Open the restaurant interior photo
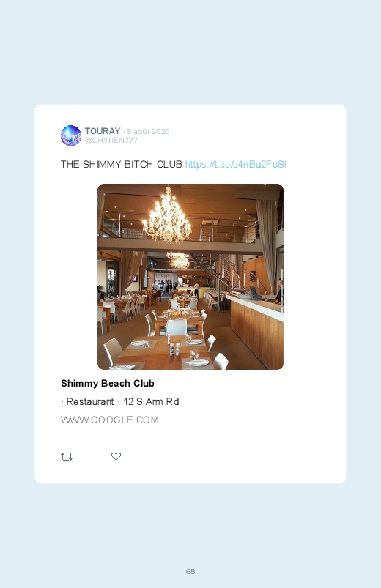 click(x=190, y=277)
